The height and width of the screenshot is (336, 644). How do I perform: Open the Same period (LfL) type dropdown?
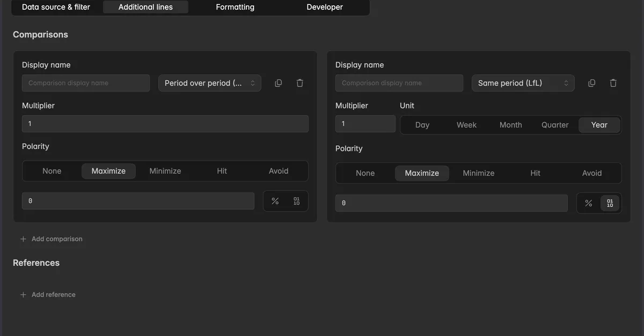point(523,83)
